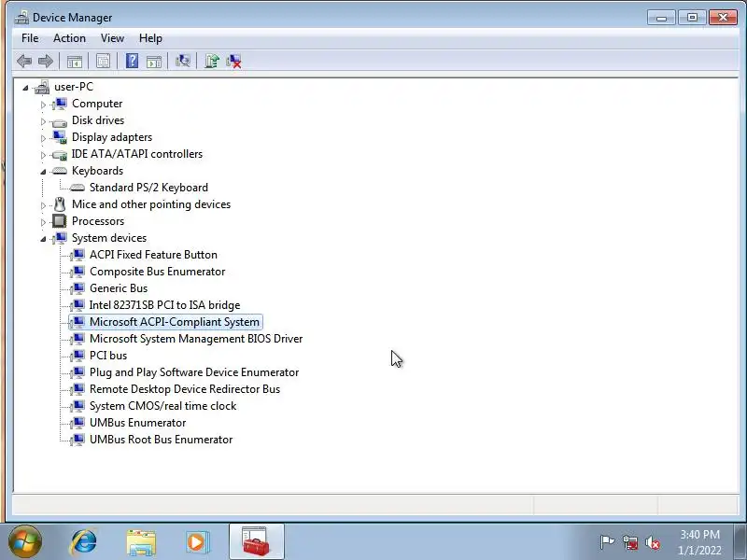
Task: Open the Action Center flag tray icon
Action: point(607,542)
